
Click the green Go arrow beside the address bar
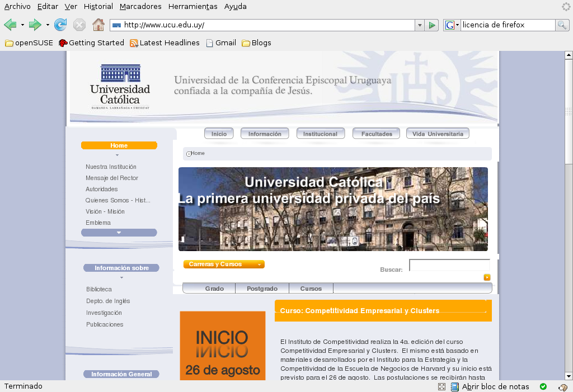432,25
